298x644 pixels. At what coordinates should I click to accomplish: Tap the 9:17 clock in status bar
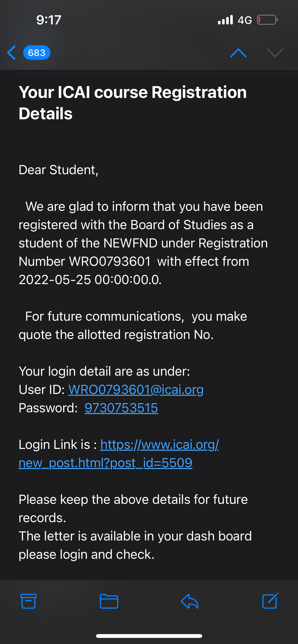click(x=49, y=20)
